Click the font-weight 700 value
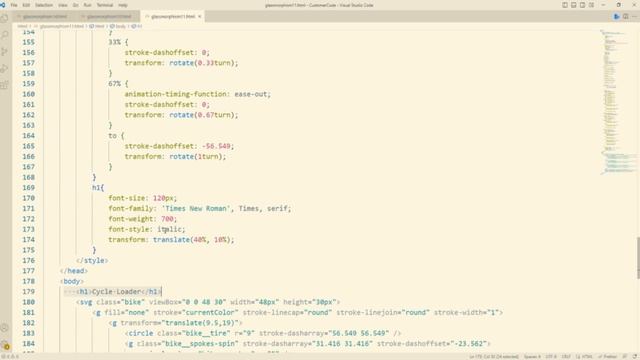 [167, 219]
